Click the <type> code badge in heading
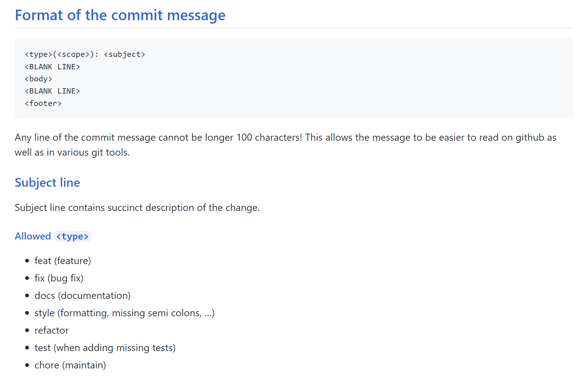Screen dimensions: 588x379 coord(72,236)
